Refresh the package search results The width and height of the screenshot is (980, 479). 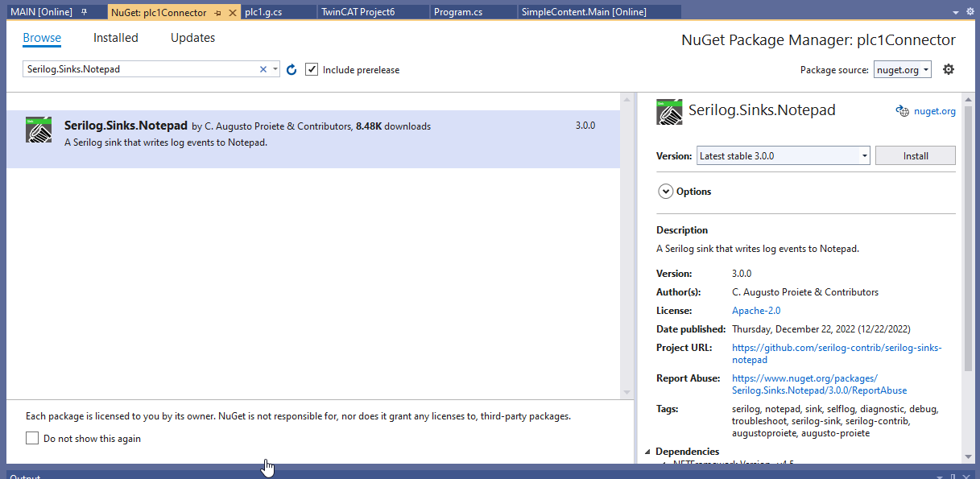pyautogui.click(x=292, y=70)
